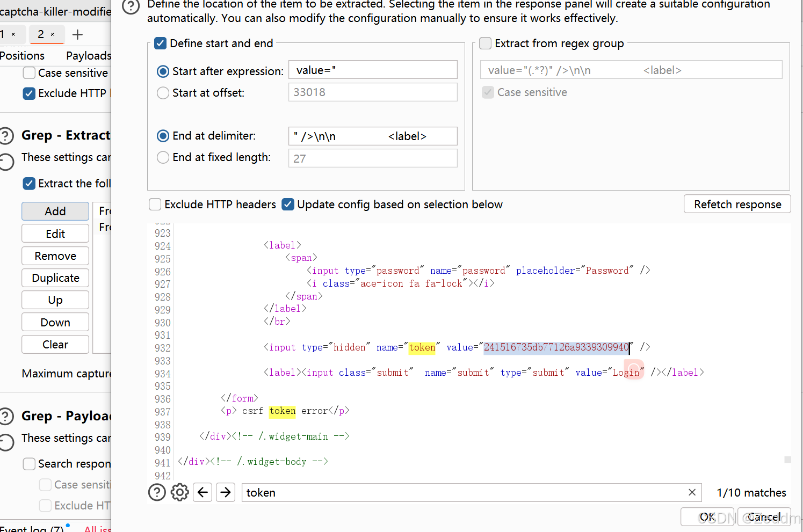
Task: Choose End at fixed length option
Action: tap(163, 157)
